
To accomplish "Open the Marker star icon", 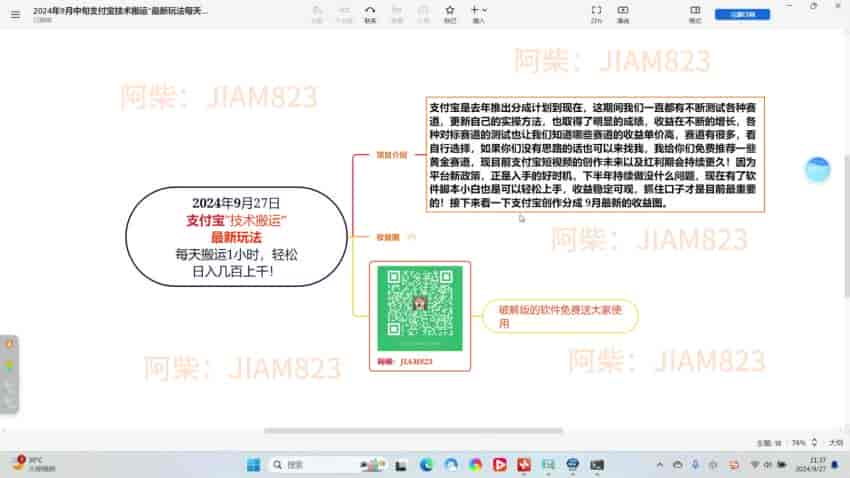I will pos(450,14).
